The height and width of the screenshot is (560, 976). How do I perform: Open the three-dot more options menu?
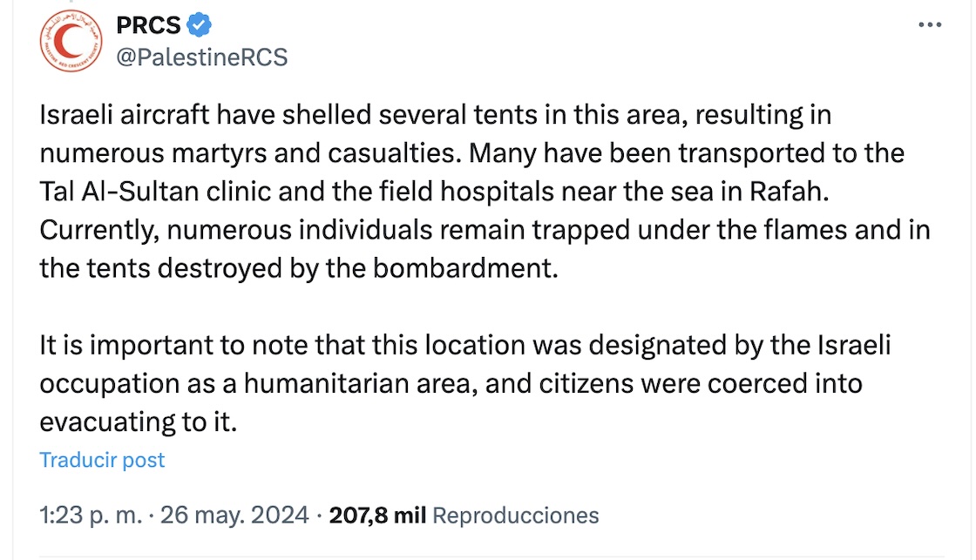click(x=931, y=25)
